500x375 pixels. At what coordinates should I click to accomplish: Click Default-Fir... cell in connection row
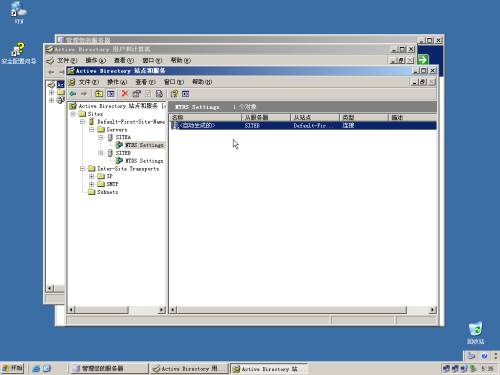point(313,126)
